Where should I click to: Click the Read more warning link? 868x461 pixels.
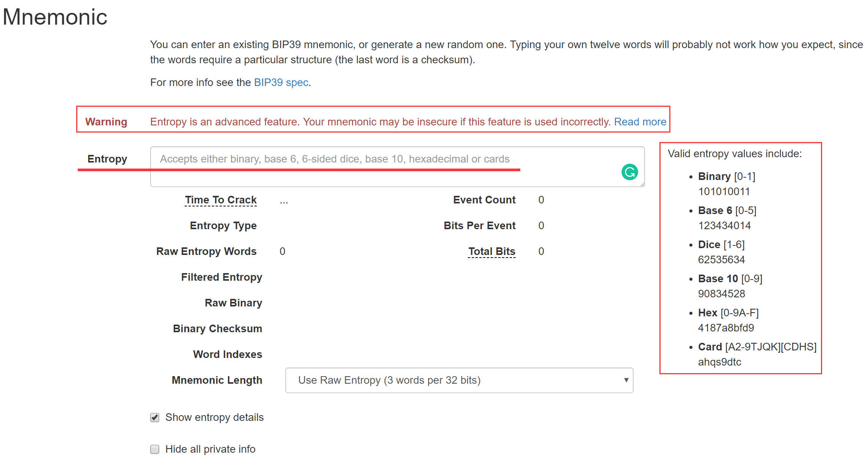[640, 122]
